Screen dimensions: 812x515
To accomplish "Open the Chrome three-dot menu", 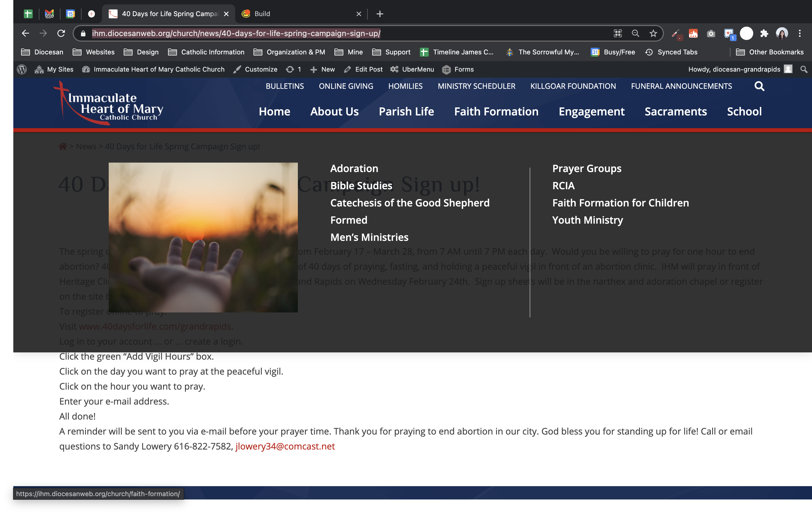I will 800,33.
